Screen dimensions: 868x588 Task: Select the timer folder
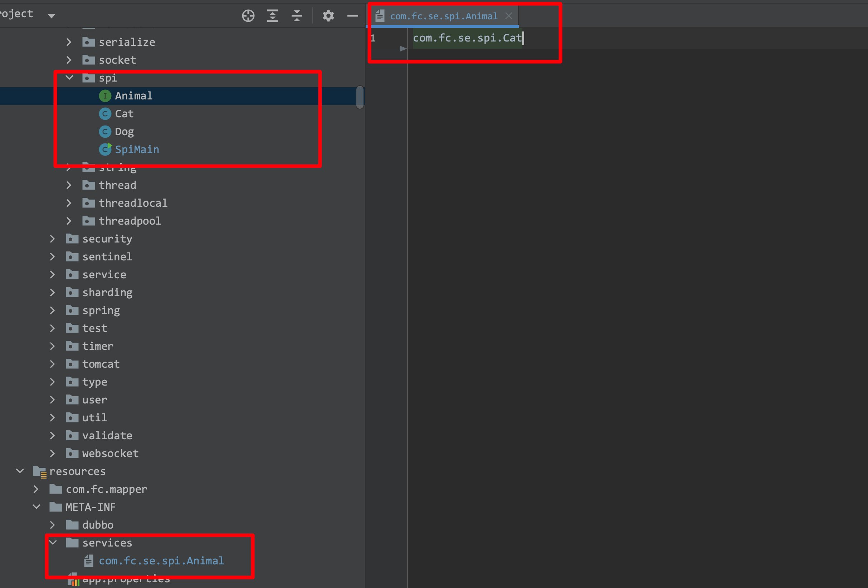[97, 346]
